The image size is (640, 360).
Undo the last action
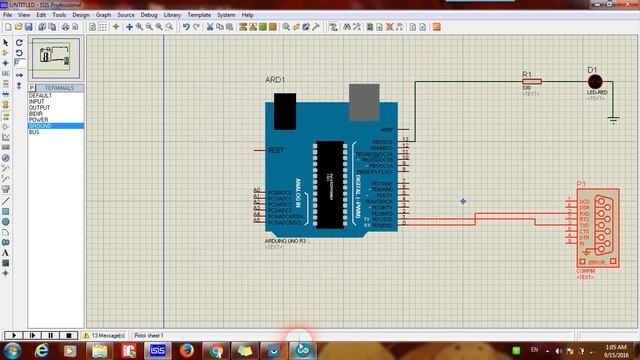(x=186, y=27)
